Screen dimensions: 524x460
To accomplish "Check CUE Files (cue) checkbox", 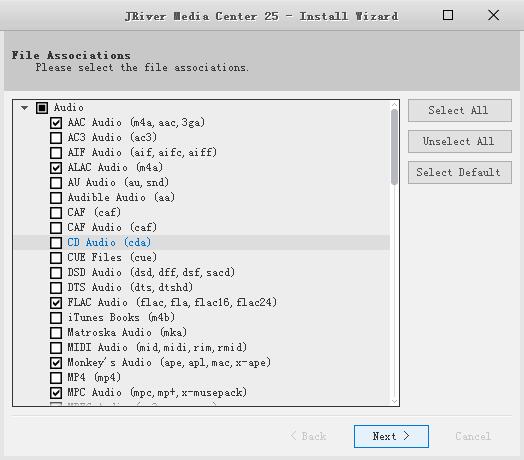I will click(x=56, y=258).
